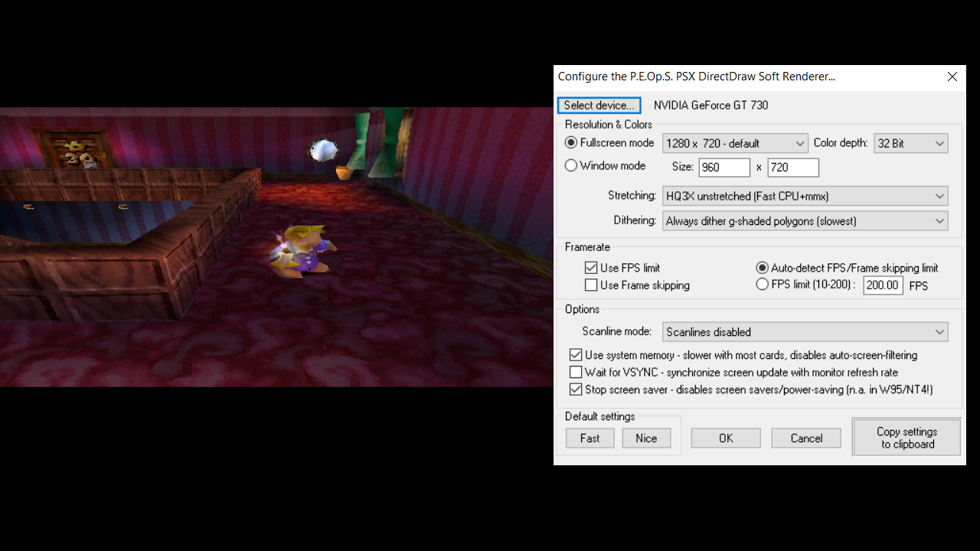The width and height of the screenshot is (980, 551).
Task: Confirm the configuration with OK
Action: click(x=726, y=439)
